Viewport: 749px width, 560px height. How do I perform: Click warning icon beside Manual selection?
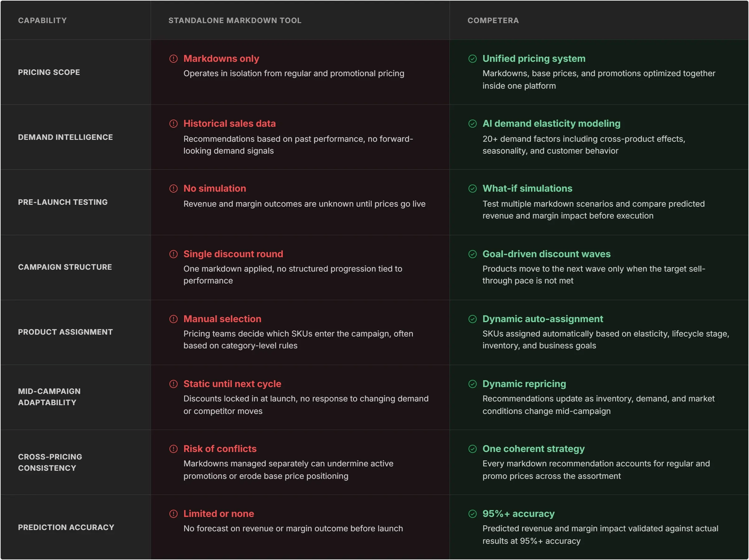click(174, 319)
